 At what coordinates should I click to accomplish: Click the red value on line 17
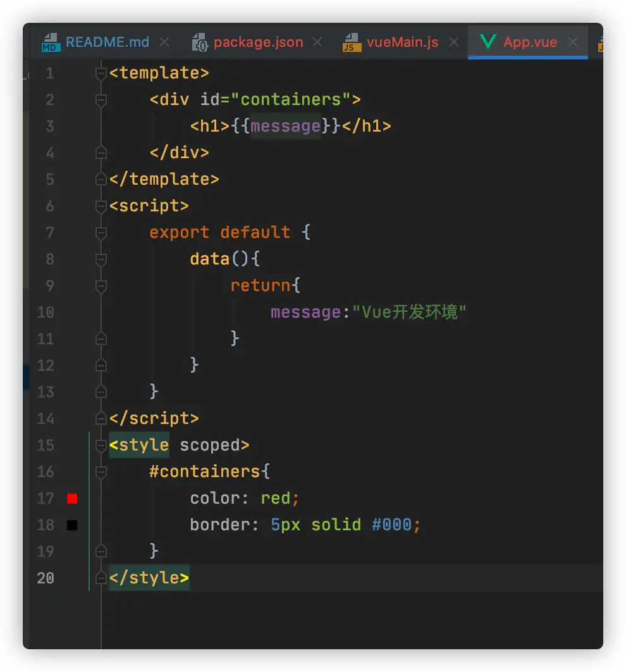tap(275, 499)
